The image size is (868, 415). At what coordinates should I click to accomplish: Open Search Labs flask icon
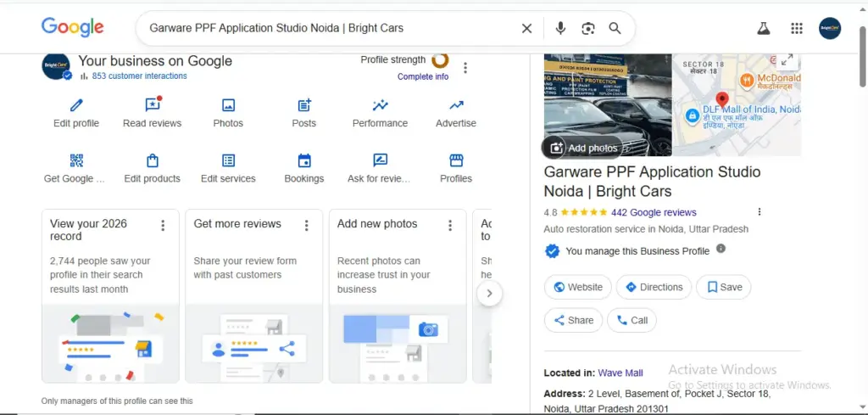[x=764, y=28]
